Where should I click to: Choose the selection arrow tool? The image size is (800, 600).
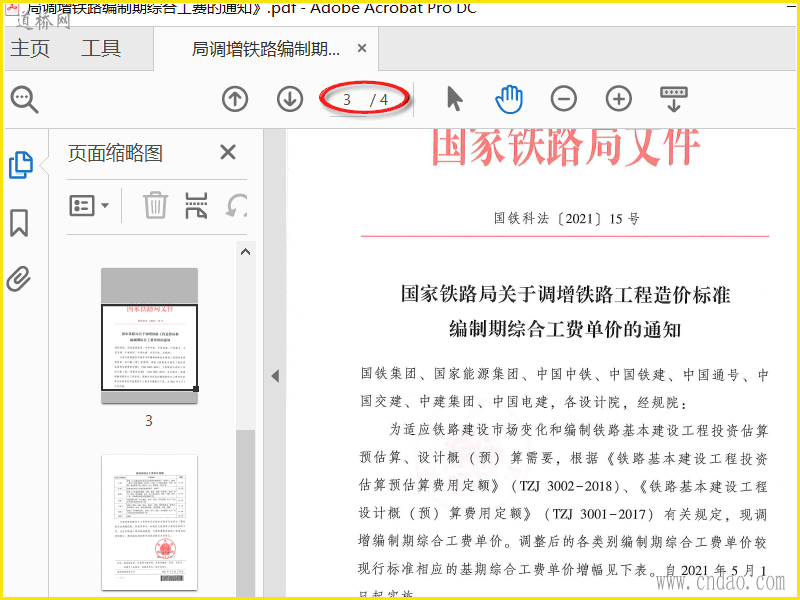tap(454, 99)
